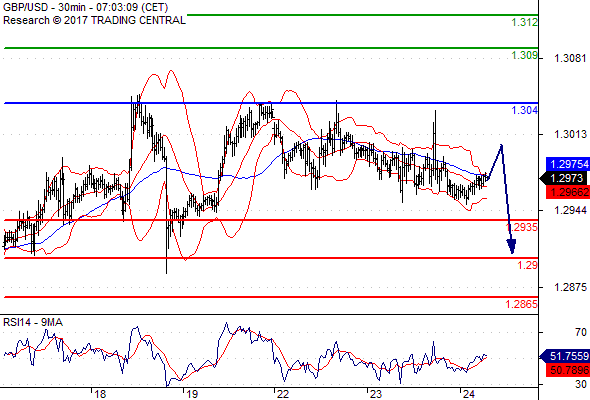
Task: Click the red 50.7896 RSI average tag
Action: click(568, 370)
